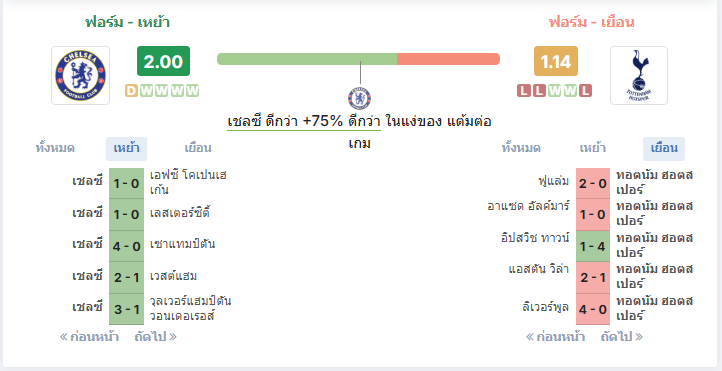722x371 pixels.
Task: Go to ก่อนหน้า page of Tottenham matches
Action: pyautogui.click(x=555, y=337)
